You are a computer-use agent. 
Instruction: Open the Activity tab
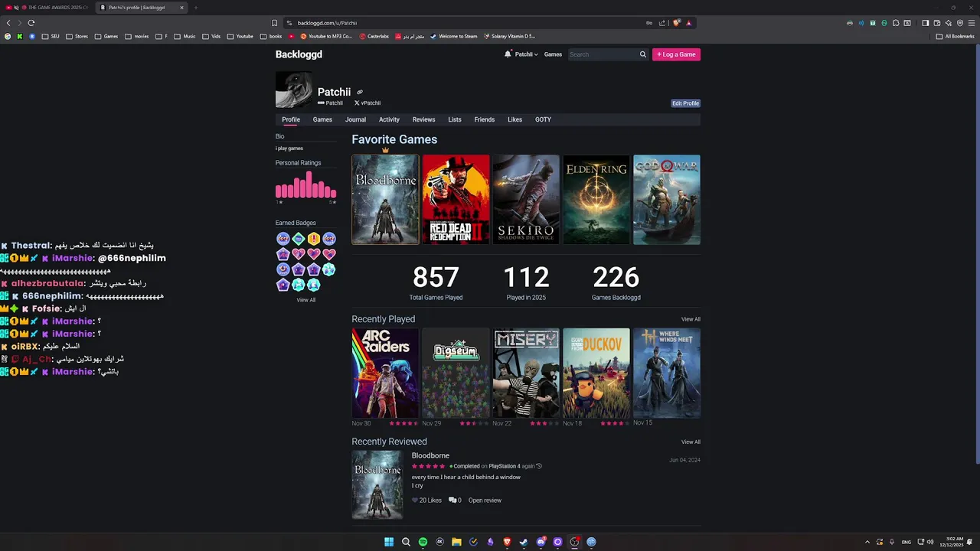point(389,119)
